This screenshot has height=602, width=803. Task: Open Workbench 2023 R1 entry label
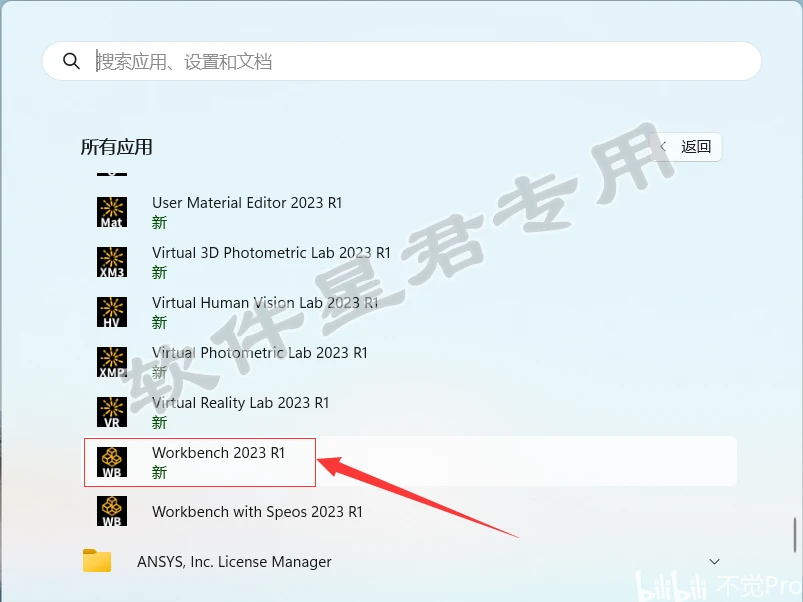coord(218,453)
